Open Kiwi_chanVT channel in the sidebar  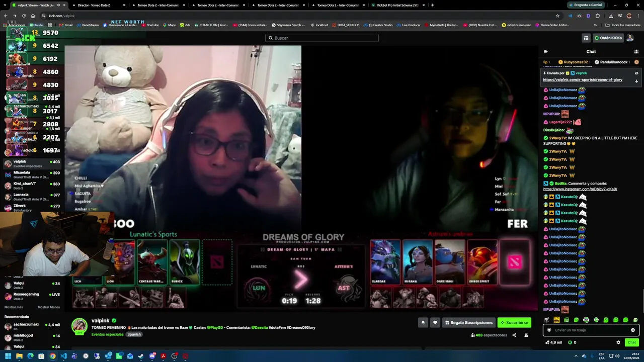(32, 186)
